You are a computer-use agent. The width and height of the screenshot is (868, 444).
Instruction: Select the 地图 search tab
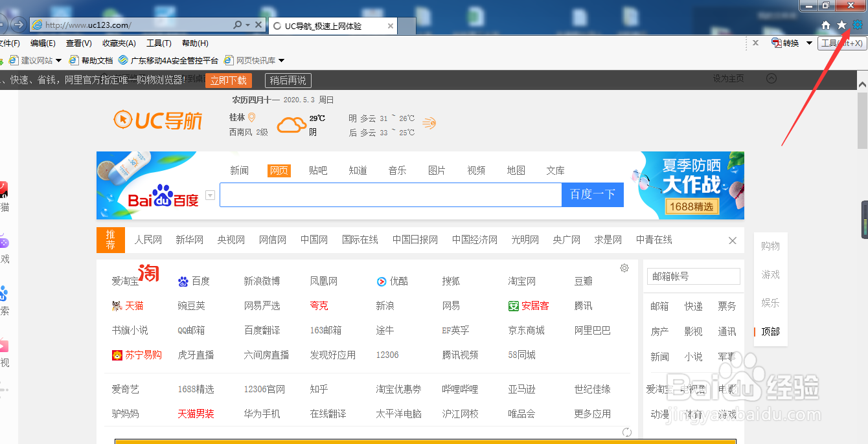coord(516,170)
